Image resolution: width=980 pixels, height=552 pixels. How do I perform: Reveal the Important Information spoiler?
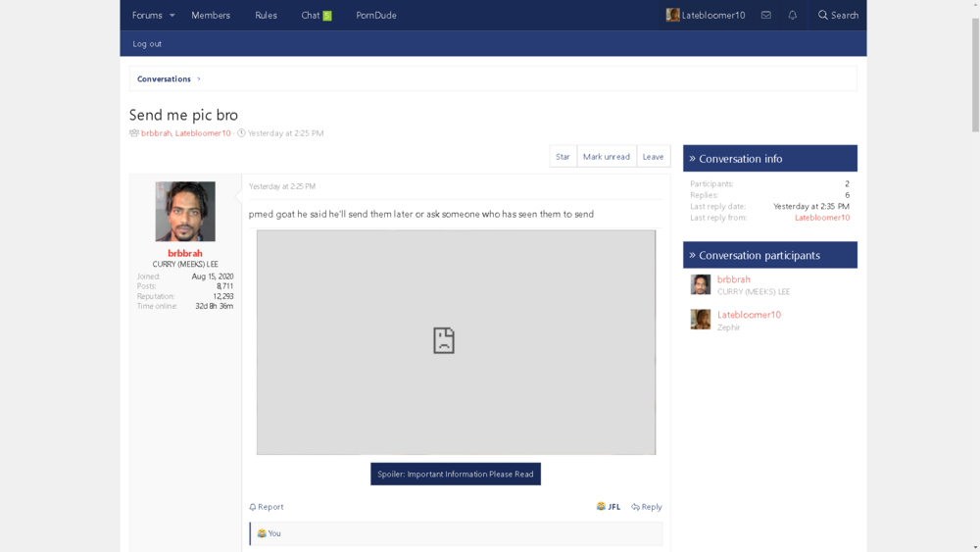(456, 474)
